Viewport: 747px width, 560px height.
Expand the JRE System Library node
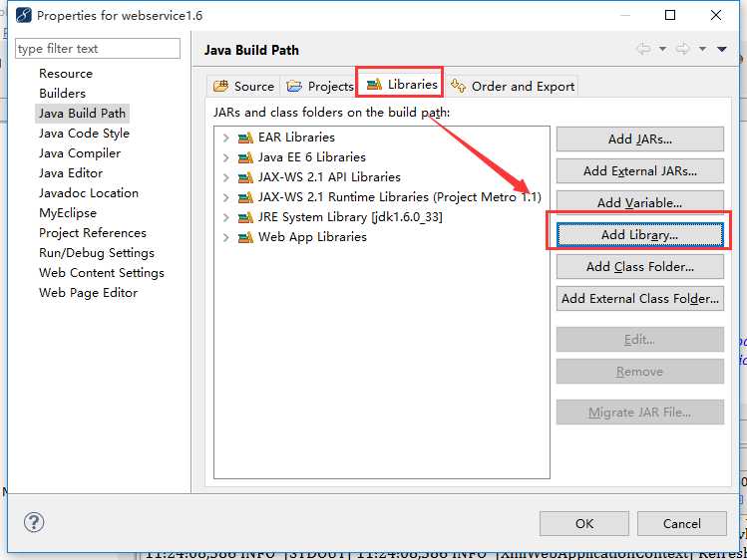225,217
